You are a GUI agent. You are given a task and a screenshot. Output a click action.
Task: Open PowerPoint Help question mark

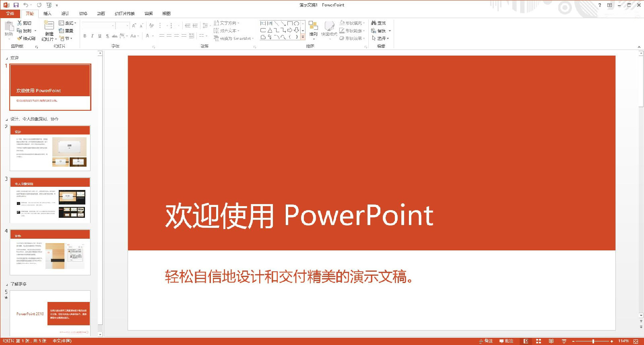[x=600, y=5]
